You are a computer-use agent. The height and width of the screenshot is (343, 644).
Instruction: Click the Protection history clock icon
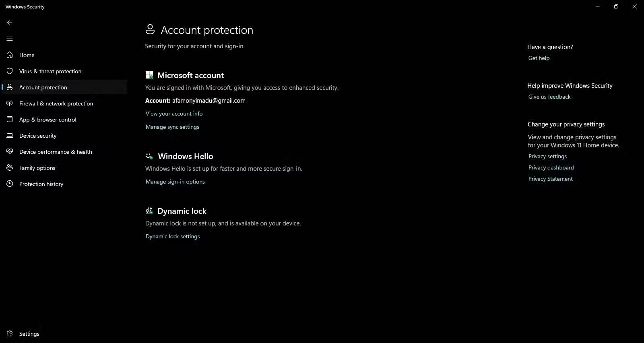(x=10, y=184)
